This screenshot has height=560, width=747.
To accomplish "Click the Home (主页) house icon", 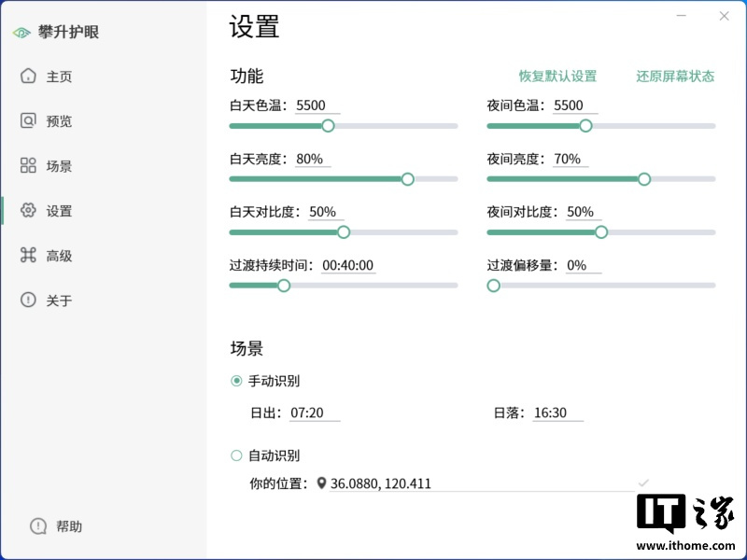I will tap(28, 77).
